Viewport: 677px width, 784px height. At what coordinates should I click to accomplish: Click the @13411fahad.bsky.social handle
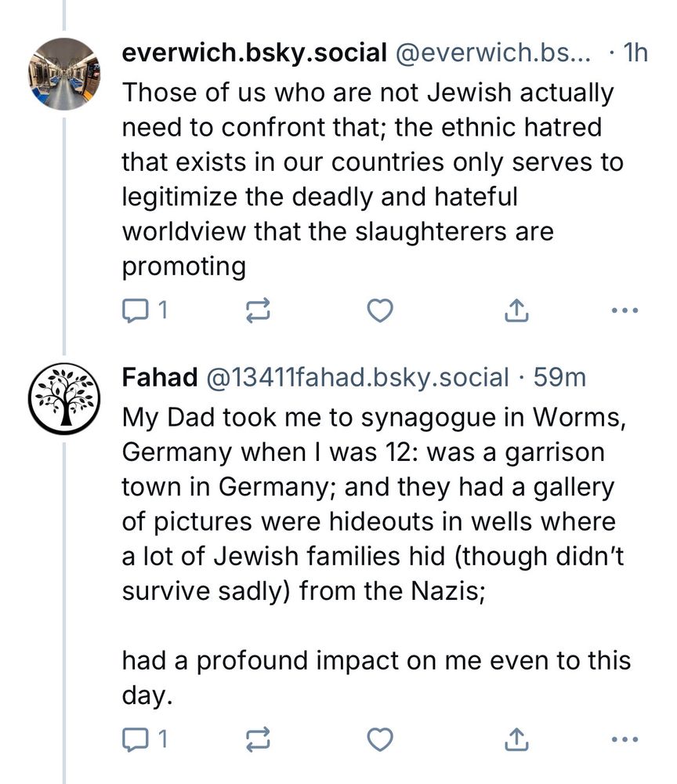coord(357,377)
